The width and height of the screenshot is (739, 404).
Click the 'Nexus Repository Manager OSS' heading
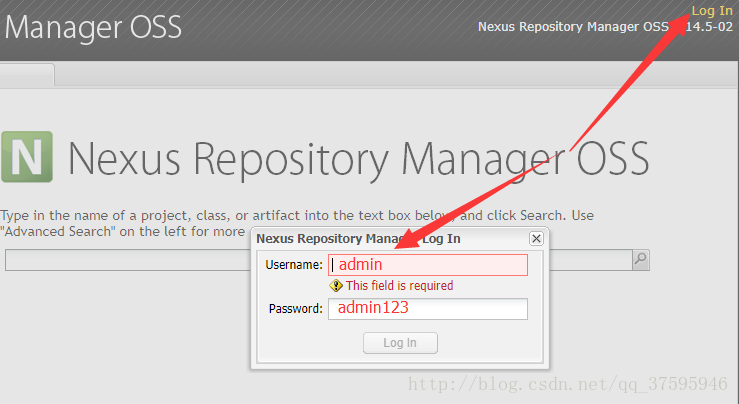(x=358, y=159)
